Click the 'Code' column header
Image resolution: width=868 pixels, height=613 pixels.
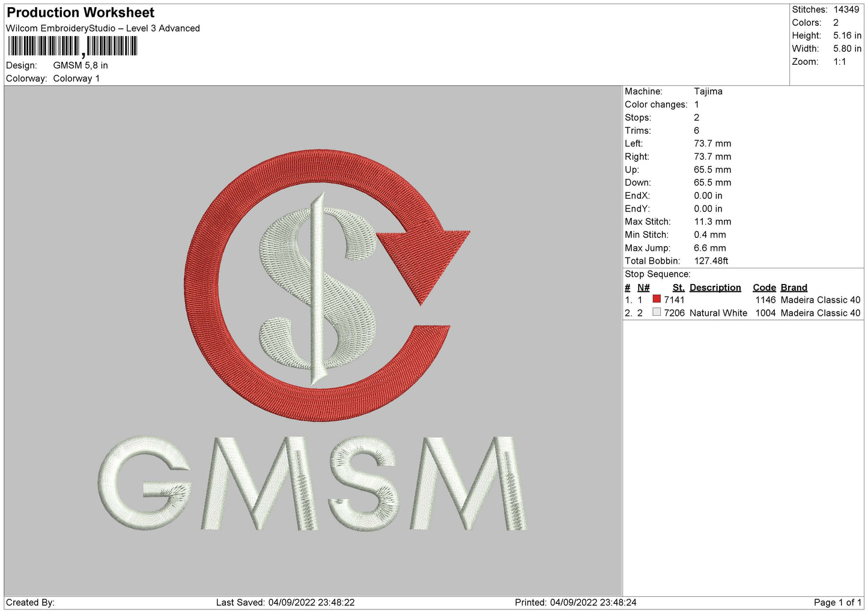coord(764,288)
